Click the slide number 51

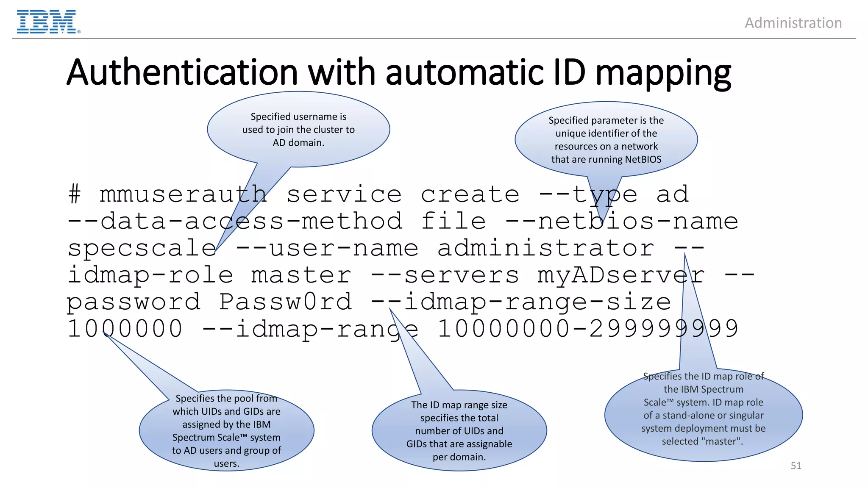point(796,466)
